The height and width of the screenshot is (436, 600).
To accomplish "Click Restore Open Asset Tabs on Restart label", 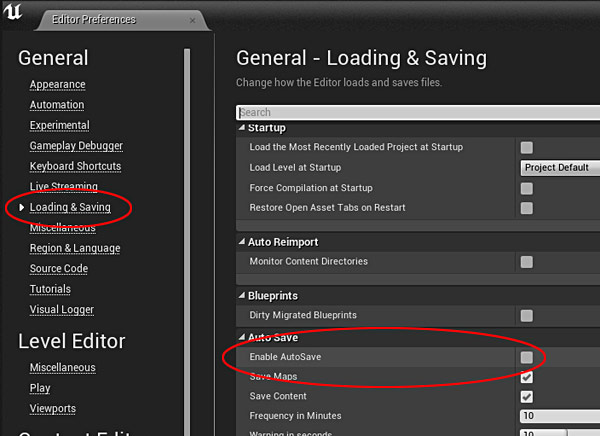I will click(327, 207).
